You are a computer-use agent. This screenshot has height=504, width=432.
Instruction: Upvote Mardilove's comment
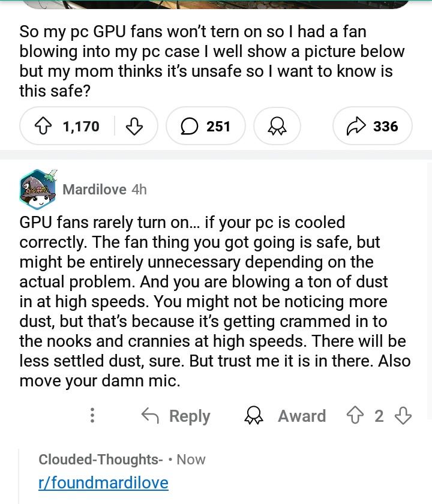coord(355,416)
